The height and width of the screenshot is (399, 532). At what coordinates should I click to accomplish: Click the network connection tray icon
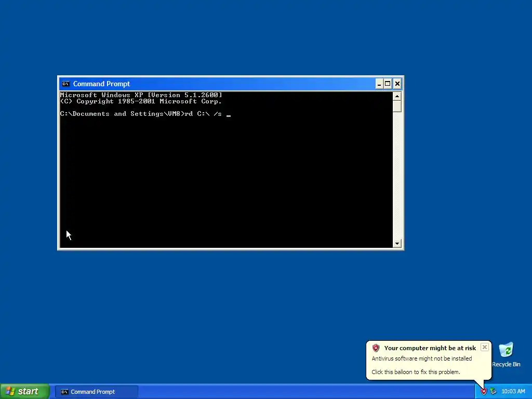(493, 392)
